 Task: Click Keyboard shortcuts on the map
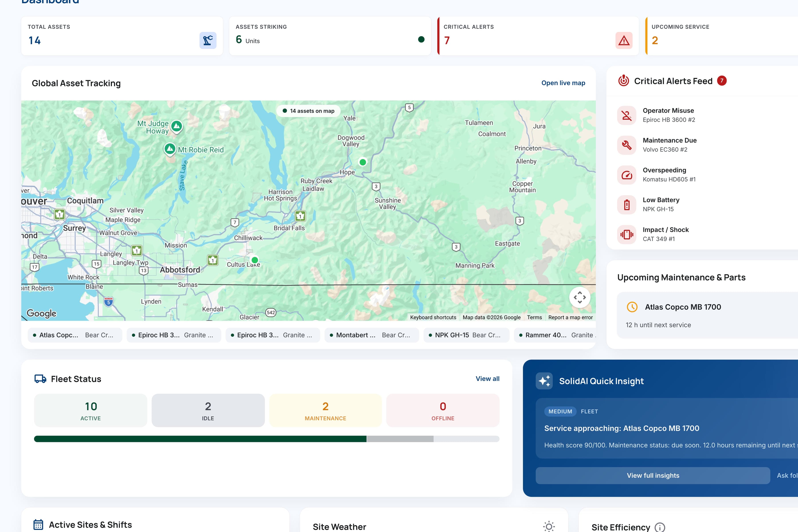pos(433,317)
